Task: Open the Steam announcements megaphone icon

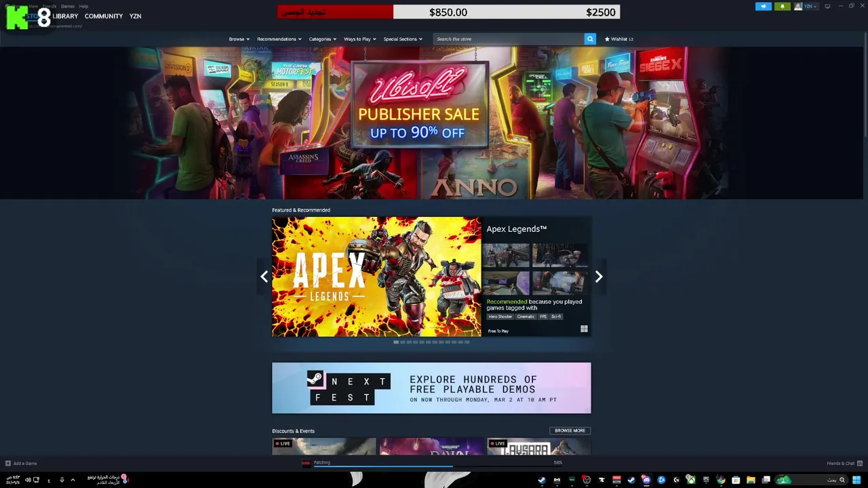Action: (764, 6)
